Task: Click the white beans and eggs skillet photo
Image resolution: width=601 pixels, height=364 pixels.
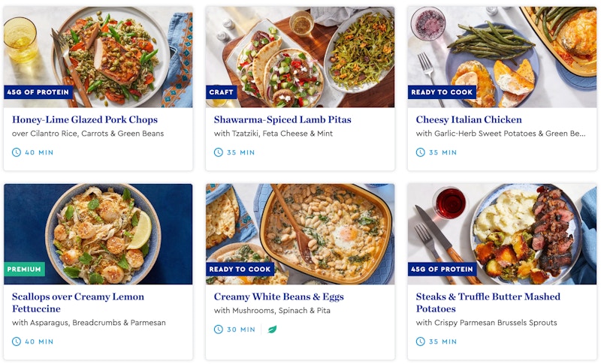Action: tap(300, 234)
